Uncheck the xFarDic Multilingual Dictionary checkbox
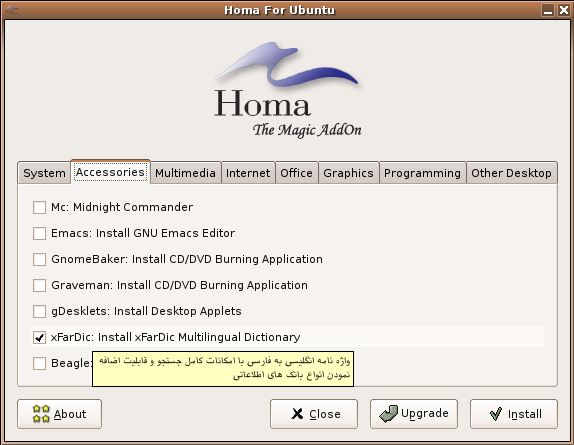This screenshot has height=445, width=574. point(39,337)
